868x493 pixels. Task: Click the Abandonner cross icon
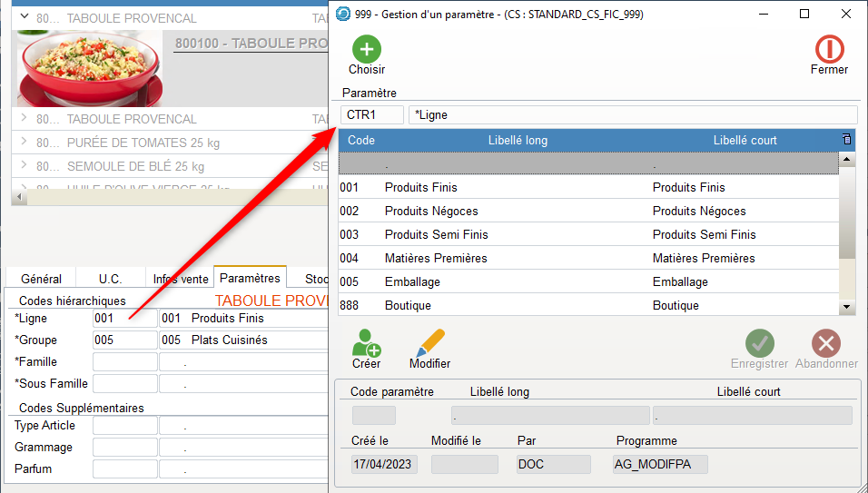click(826, 343)
